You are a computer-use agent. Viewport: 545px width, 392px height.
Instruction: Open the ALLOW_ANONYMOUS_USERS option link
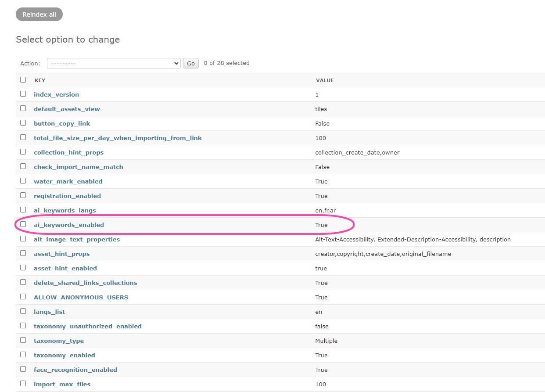(81, 297)
